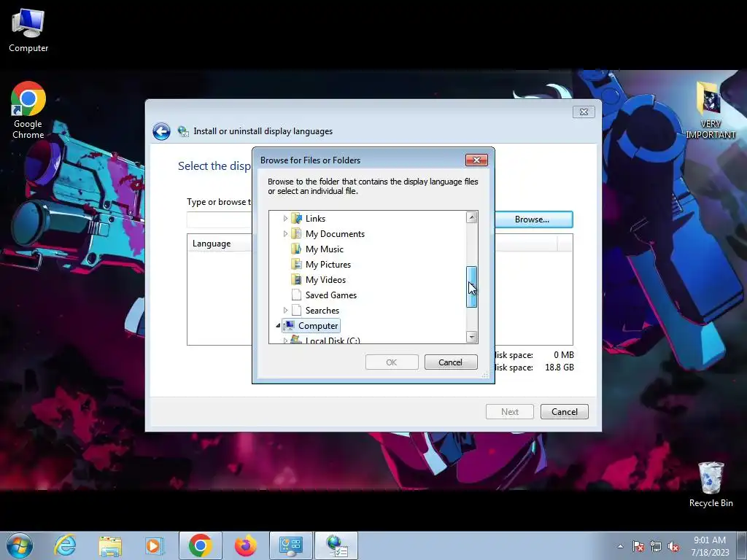Click the Next button in the wizard
747x560 pixels.
click(510, 412)
